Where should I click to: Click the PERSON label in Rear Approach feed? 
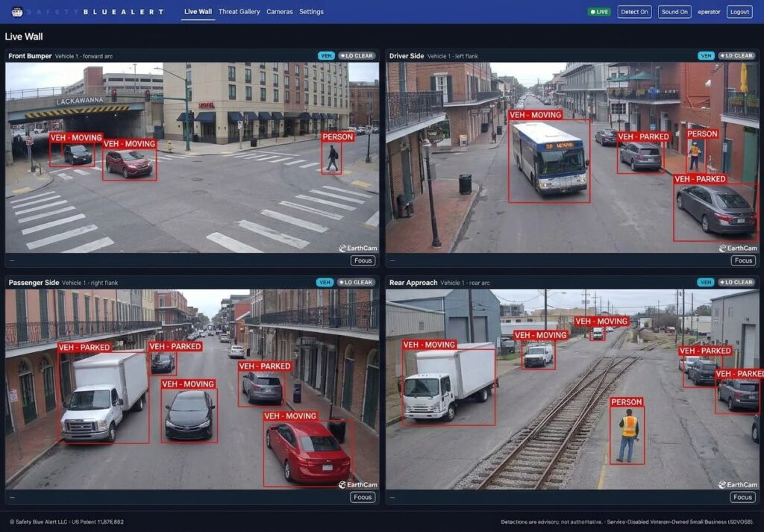627,402
